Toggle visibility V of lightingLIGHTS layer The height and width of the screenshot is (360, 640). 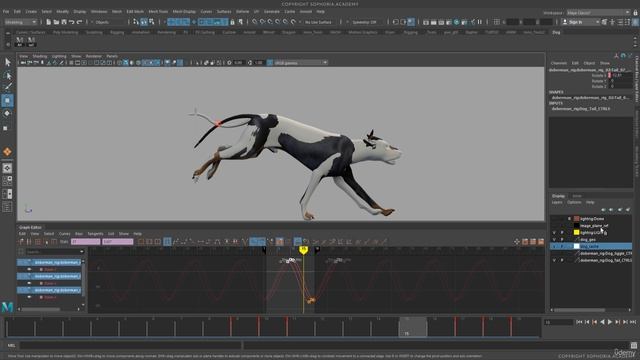pos(554,233)
